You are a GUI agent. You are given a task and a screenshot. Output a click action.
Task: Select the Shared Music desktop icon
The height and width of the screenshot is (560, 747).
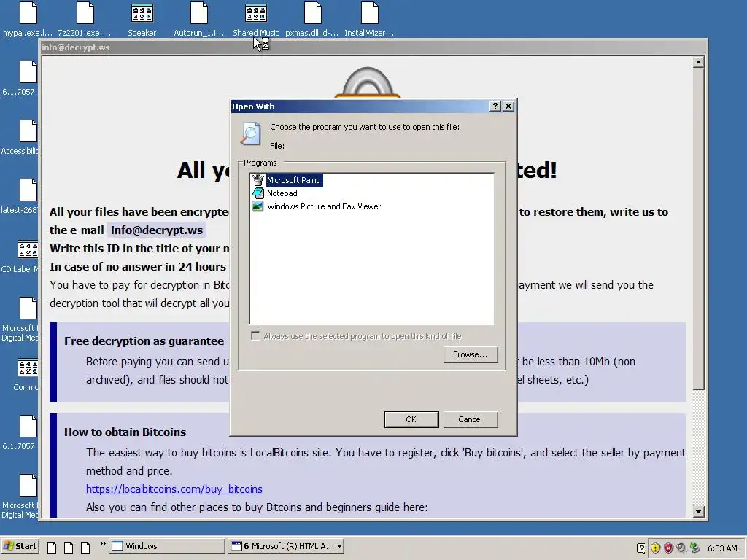click(x=256, y=20)
